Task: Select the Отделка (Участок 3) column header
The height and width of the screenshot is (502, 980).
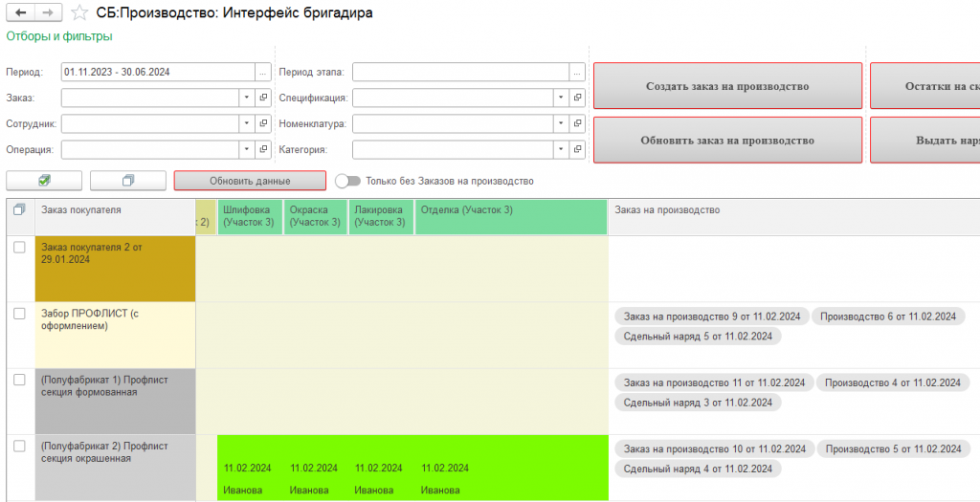Action: 511,217
